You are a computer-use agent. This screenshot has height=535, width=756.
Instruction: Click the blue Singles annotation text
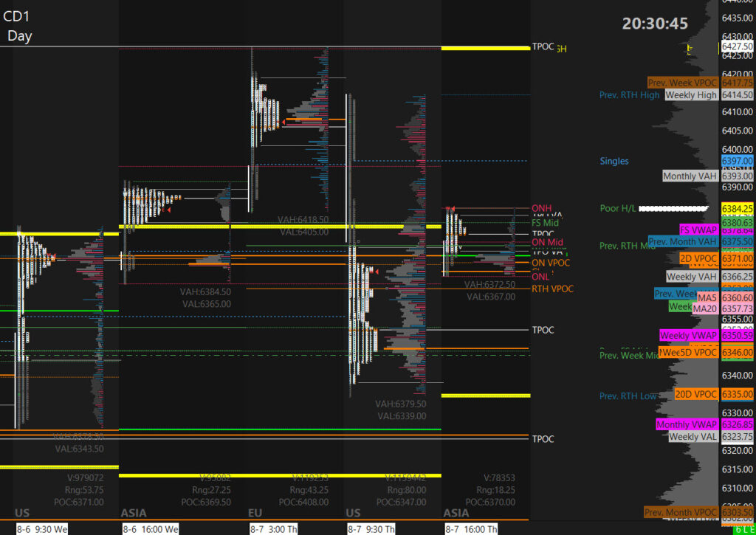tap(614, 160)
